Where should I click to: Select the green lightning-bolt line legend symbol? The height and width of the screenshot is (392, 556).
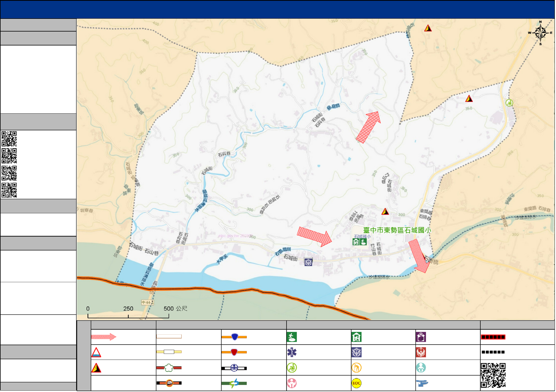click(x=234, y=383)
